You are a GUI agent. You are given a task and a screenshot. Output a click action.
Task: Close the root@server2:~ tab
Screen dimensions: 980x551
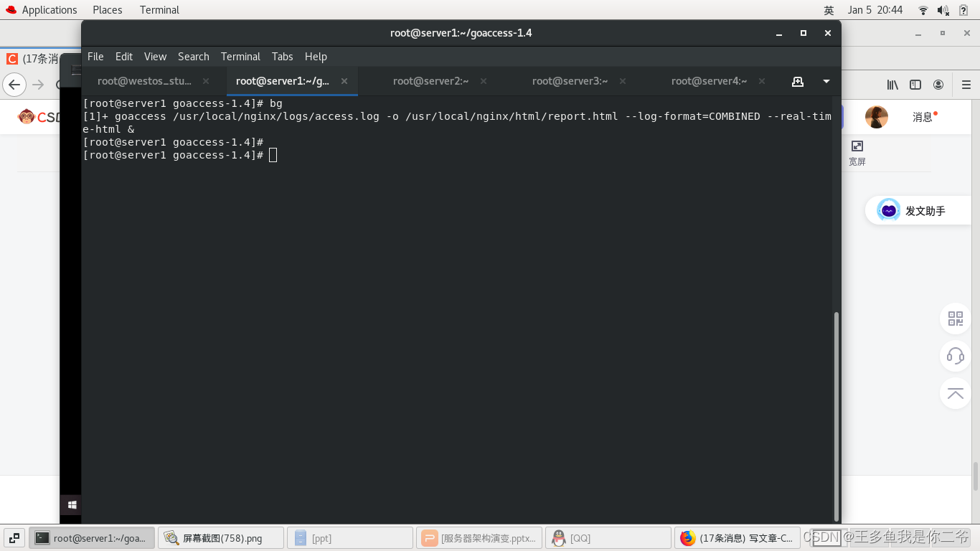tap(484, 81)
